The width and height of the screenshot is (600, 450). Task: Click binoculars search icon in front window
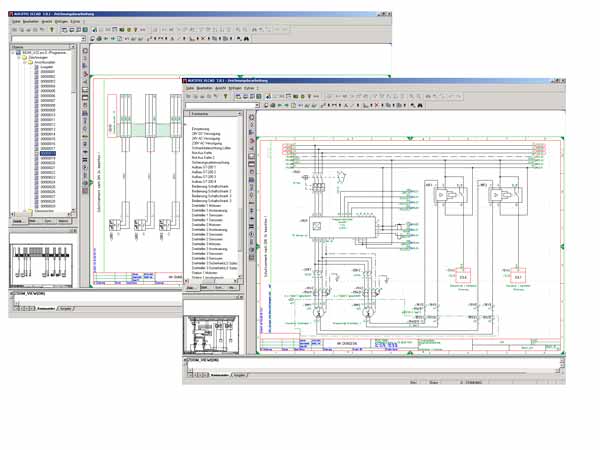(x=421, y=105)
